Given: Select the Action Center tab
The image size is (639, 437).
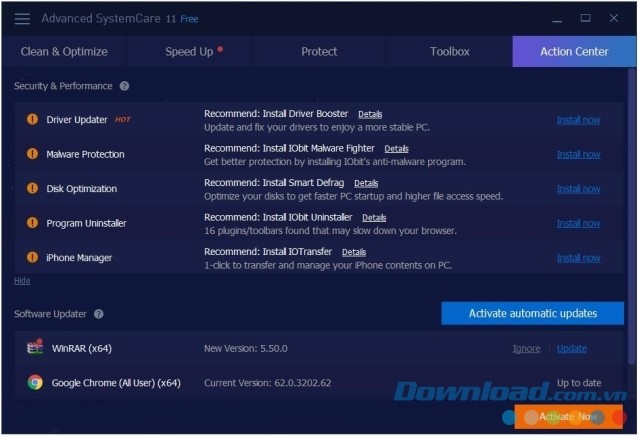Looking at the screenshot, I should pos(574,51).
